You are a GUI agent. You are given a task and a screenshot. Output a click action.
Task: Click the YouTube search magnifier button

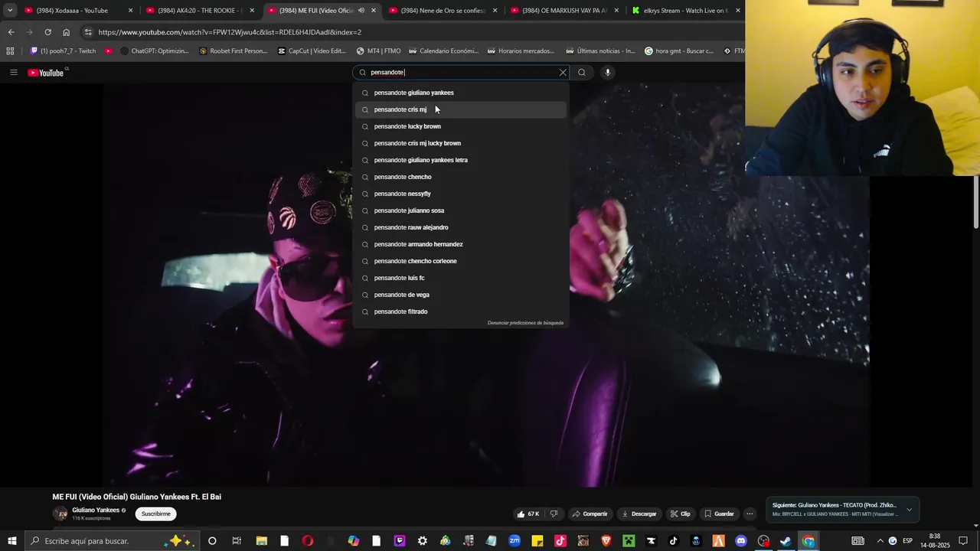[x=582, y=73]
